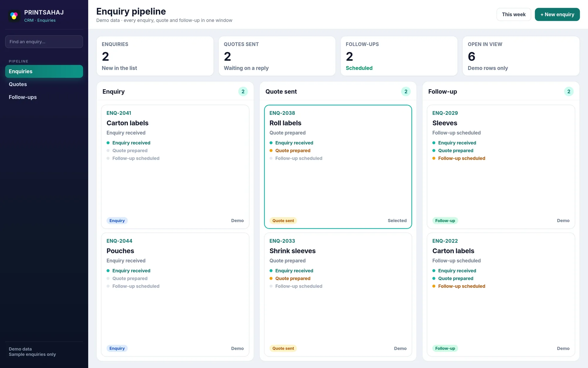Click the Quote sent column count badge

point(406,92)
